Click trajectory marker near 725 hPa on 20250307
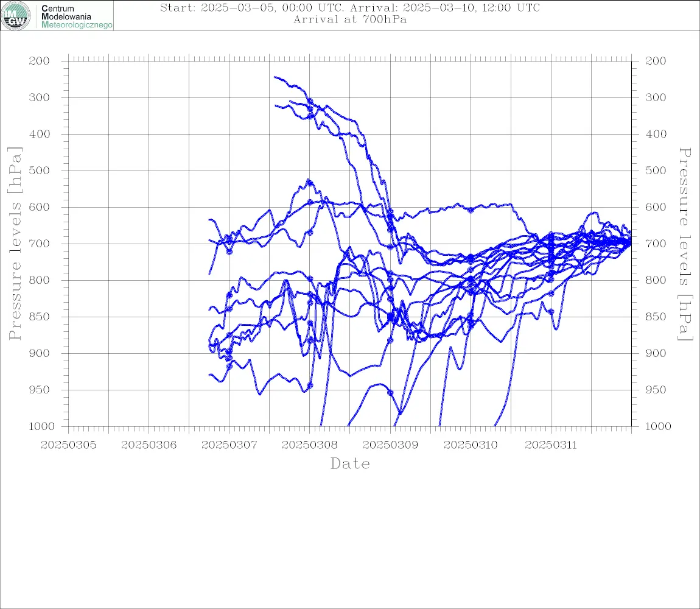The width and height of the screenshot is (700, 609). point(229,252)
